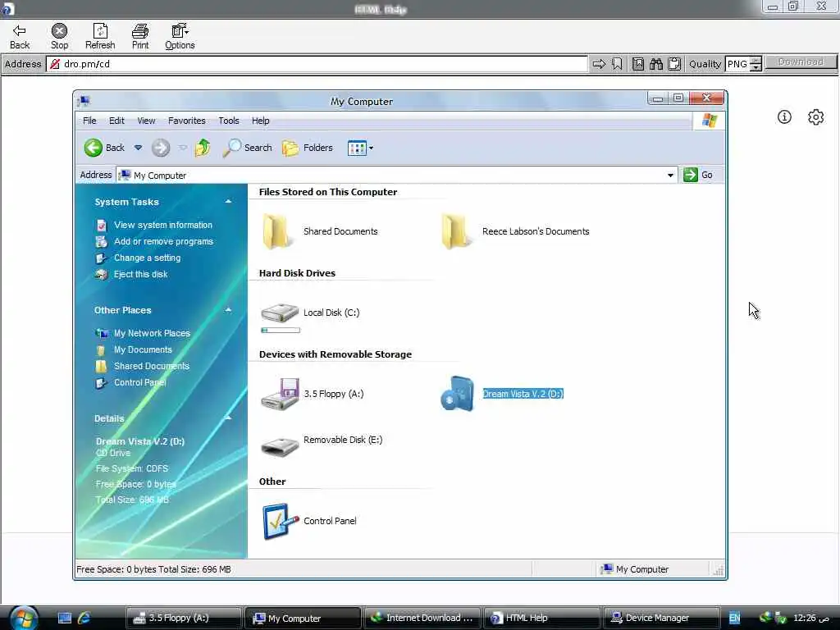Image resolution: width=840 pixels, height=630 pixels.
Task: Open the Edit menu
Action: point(116,121)
